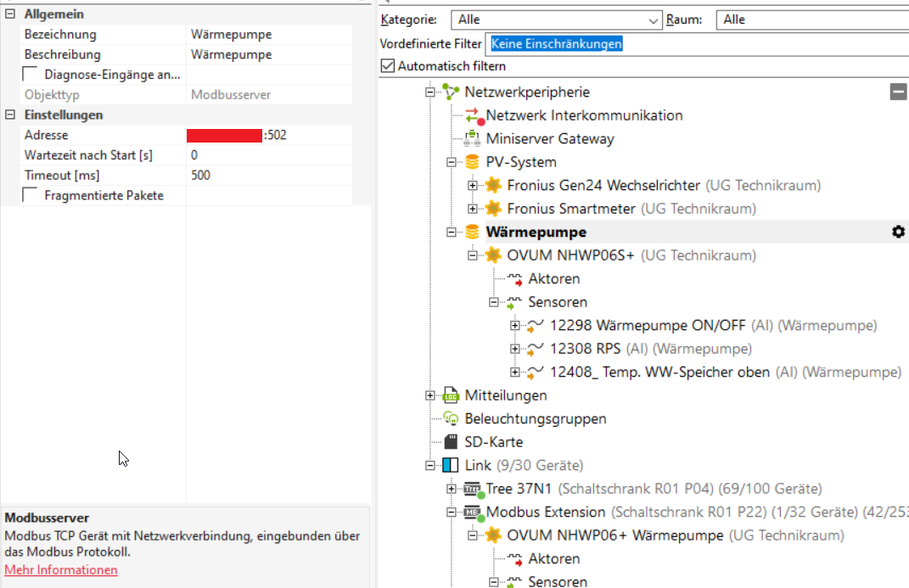Expand the Fronius Gen24 Wechselrichter node
This screenshot has height=588, width=909.
click(473, 185)
